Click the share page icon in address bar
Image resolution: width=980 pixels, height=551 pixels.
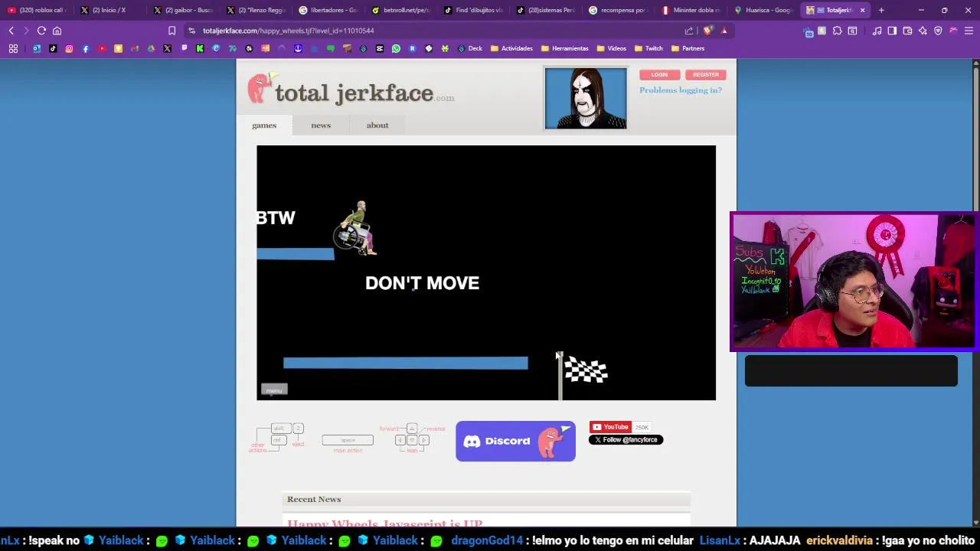coord(689,31)
